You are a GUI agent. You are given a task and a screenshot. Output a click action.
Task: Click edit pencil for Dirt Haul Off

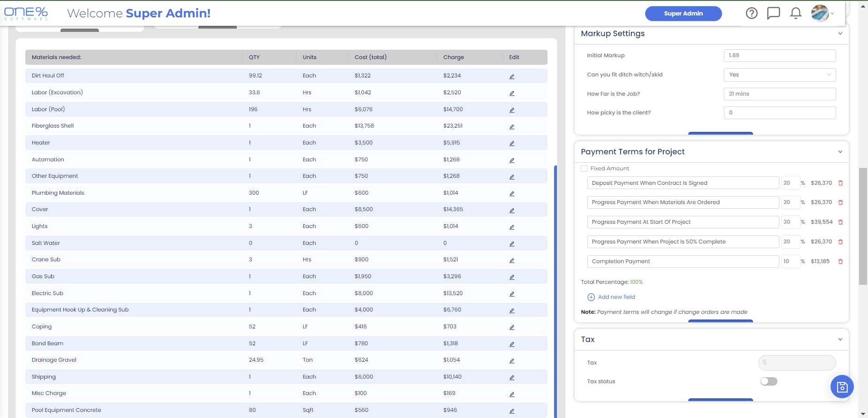pyautogui.click(x=512, y=76)
